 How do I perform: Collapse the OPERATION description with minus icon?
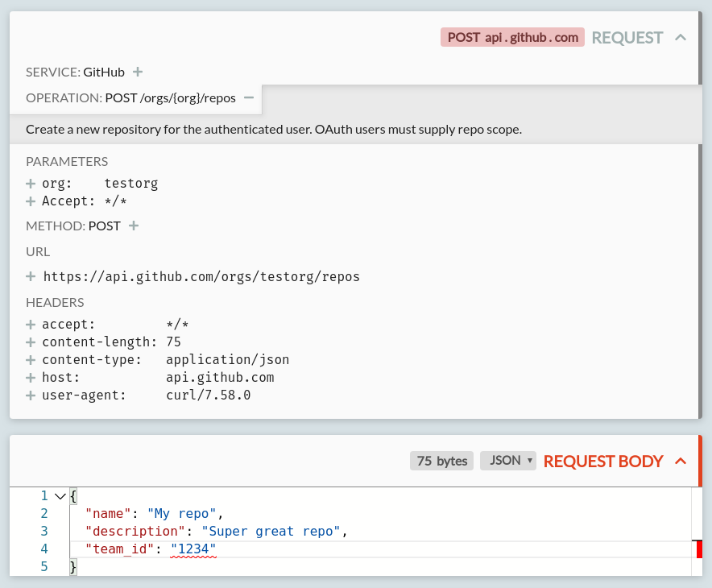tap(249, 97)
